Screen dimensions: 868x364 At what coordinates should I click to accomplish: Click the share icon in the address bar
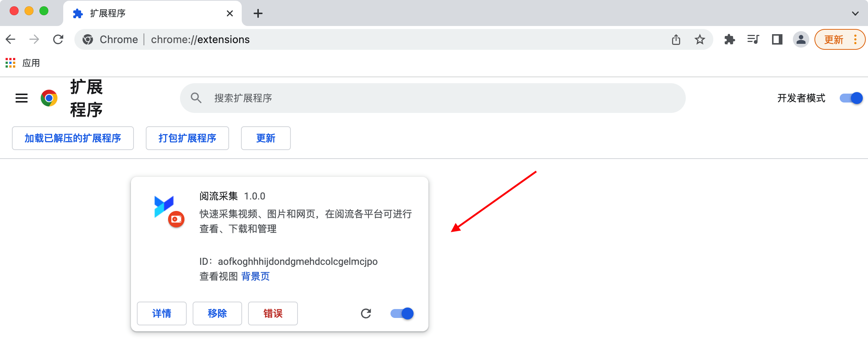[x=676, y=39]
